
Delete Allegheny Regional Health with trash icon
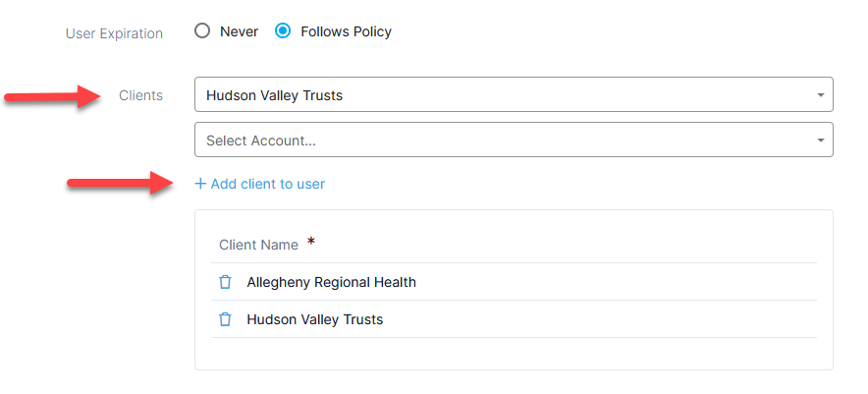pyautogui.click(x=225, y=282)
